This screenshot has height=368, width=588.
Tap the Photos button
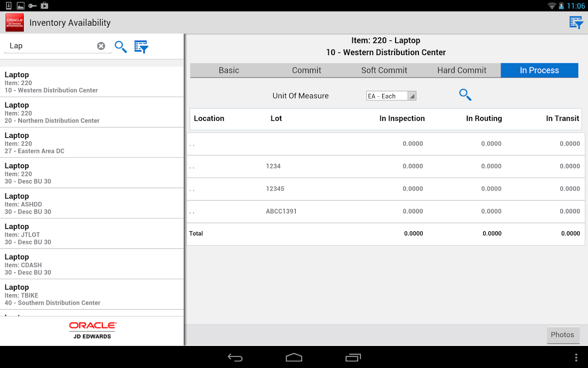(x=563, y=335)
